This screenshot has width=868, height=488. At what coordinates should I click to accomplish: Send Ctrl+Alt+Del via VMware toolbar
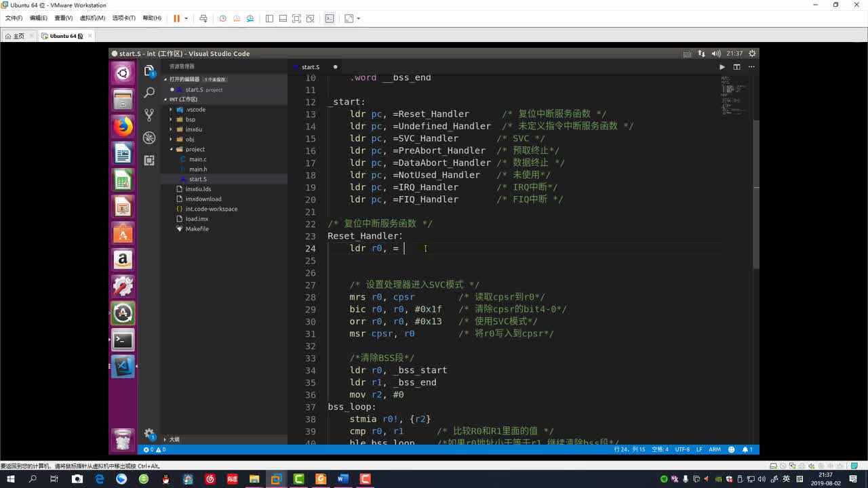[203, 18]
